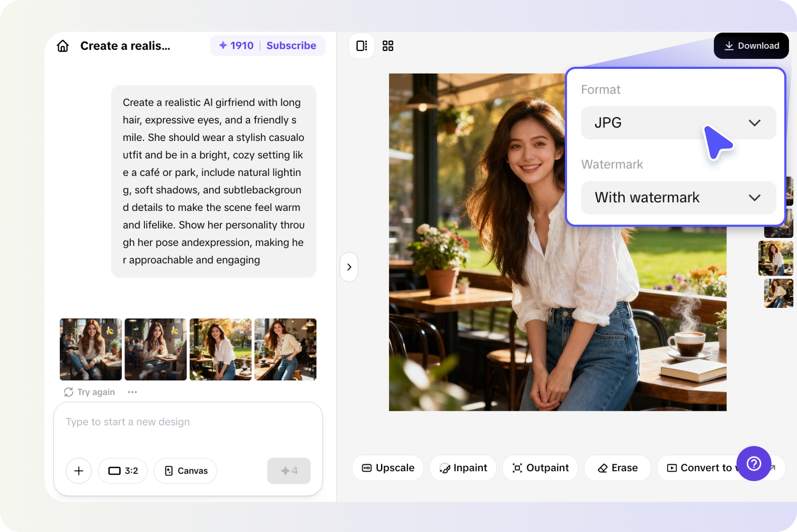The width and height of the screenshot is (797, 532).
Task: Click the Home icon
Action: point(63,46)
